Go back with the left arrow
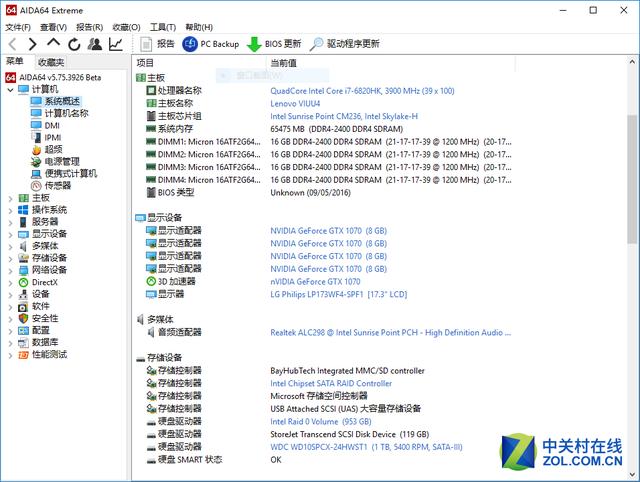 point(13,44)
